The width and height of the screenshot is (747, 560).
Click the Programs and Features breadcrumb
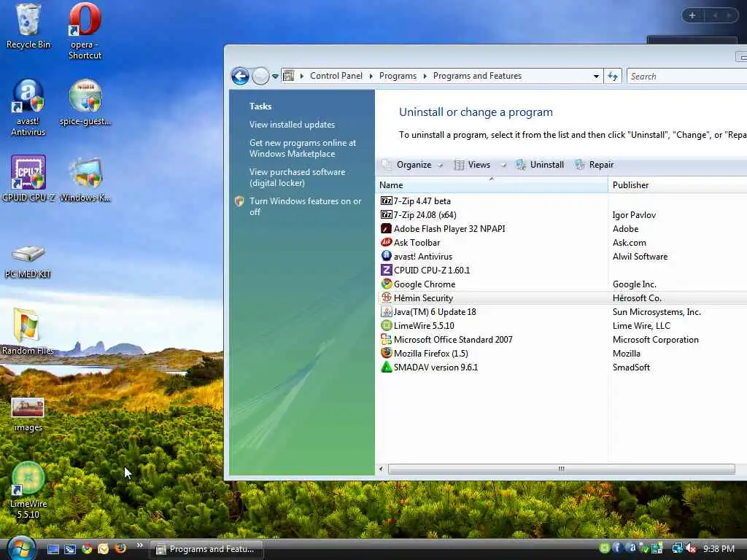click(477, 76)
